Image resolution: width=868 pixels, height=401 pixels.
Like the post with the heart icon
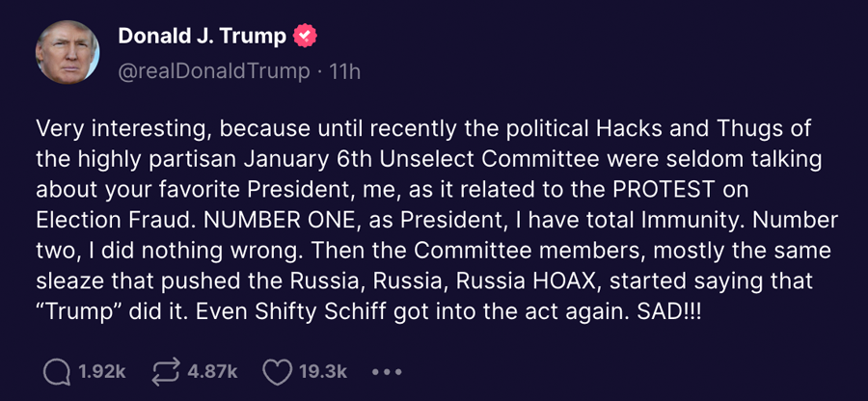pos(277,372)
